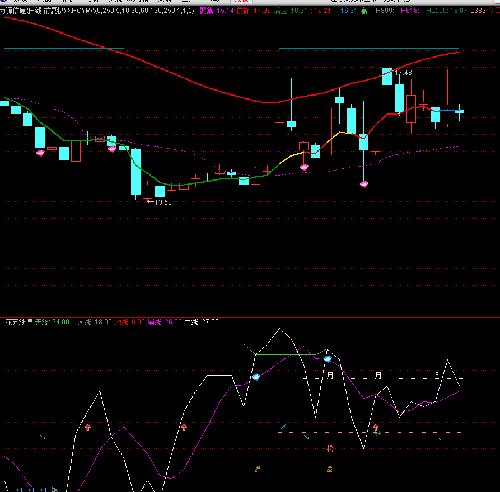Select the lower-left blue diamond on indicator line
The height and width of the screenshot is (492, 500).
(256, 377)
